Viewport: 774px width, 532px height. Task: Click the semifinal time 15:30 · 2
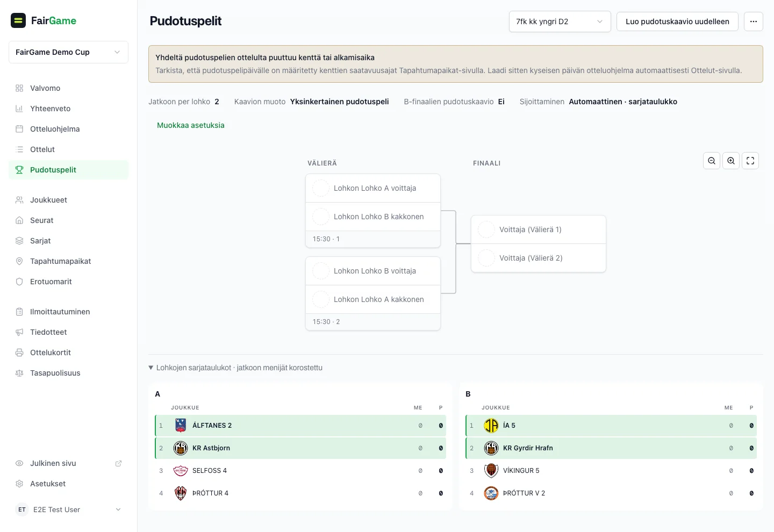(x=326, y=322)
